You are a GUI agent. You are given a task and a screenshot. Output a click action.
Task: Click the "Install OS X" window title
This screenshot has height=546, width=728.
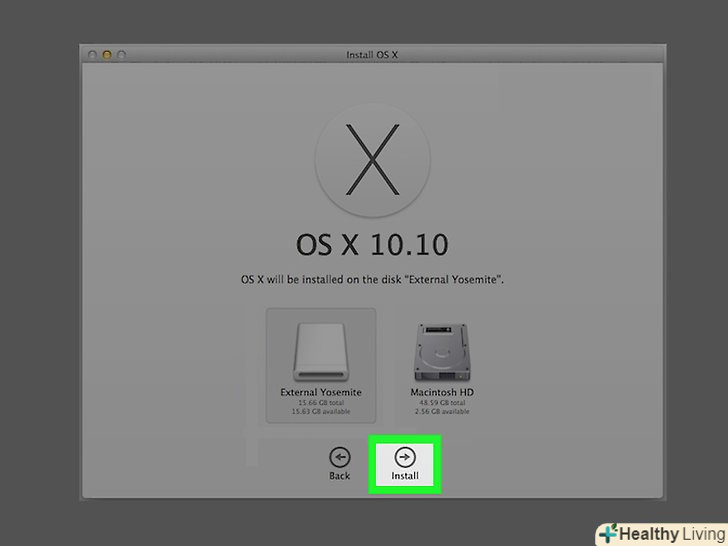(x=372, y=55)
